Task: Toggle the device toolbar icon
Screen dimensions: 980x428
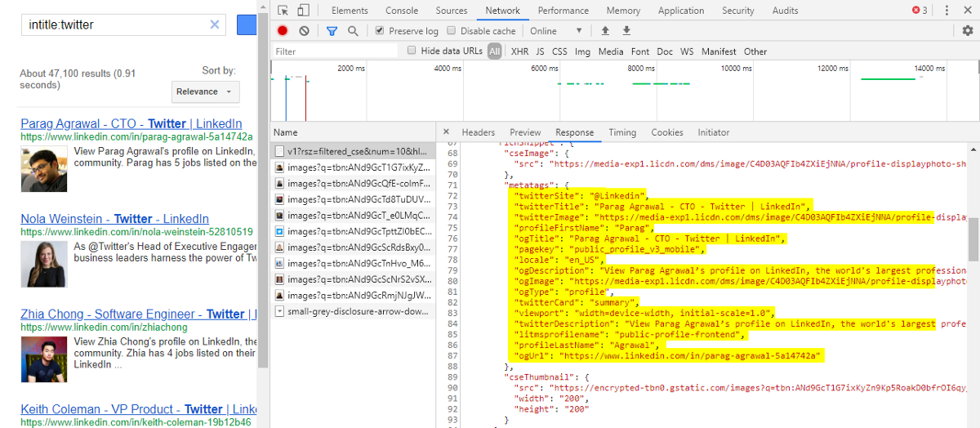Action: pos(303,11)
